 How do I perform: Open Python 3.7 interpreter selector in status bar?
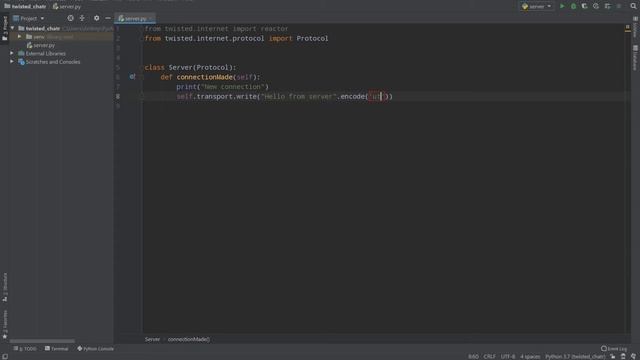(575, 356)
